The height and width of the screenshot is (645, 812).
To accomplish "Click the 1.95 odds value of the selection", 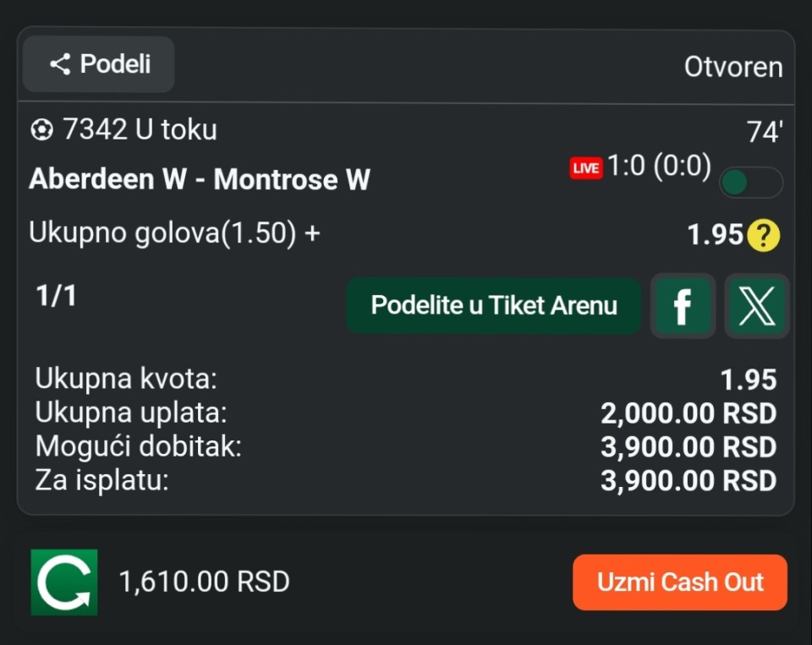I will pos(716,234).
